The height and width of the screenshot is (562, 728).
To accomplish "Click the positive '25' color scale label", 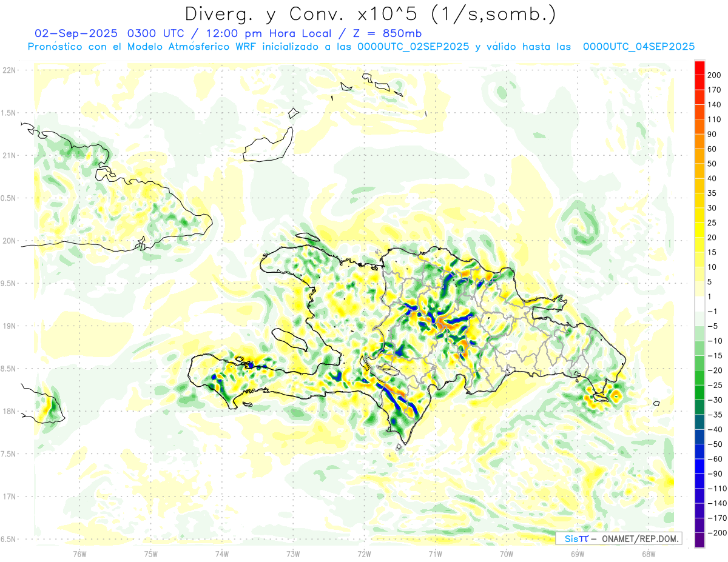I will tap(712, 223).
